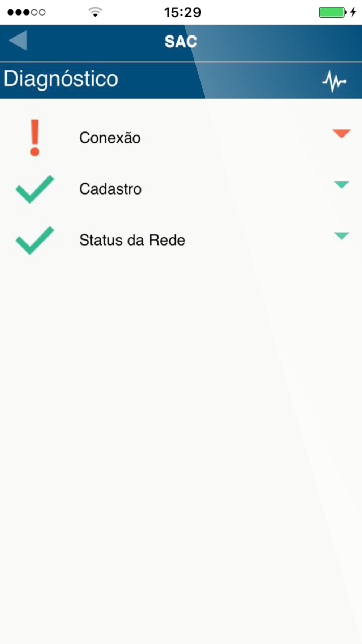Tap the green checkmark beside Cadastro
The height and width of the screenshot is (644, 362).
[x=35, y=189]
